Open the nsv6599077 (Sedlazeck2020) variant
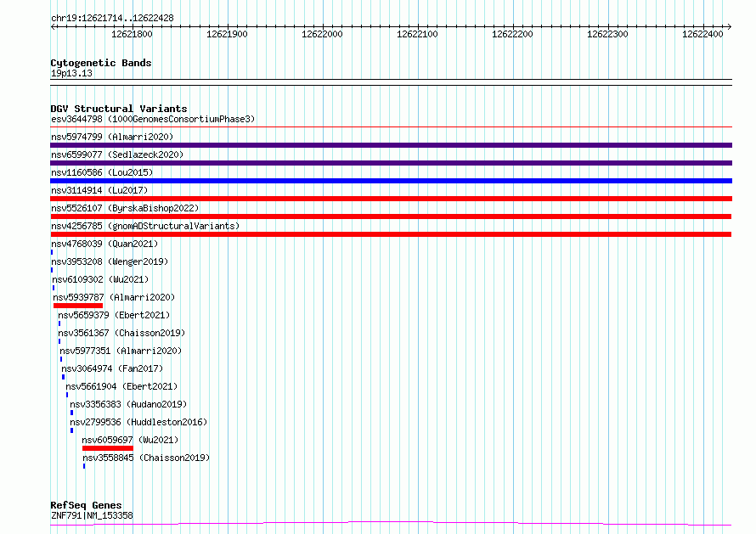Image resolution: width=756 pixels, height=534 pixels. (117, 155)
